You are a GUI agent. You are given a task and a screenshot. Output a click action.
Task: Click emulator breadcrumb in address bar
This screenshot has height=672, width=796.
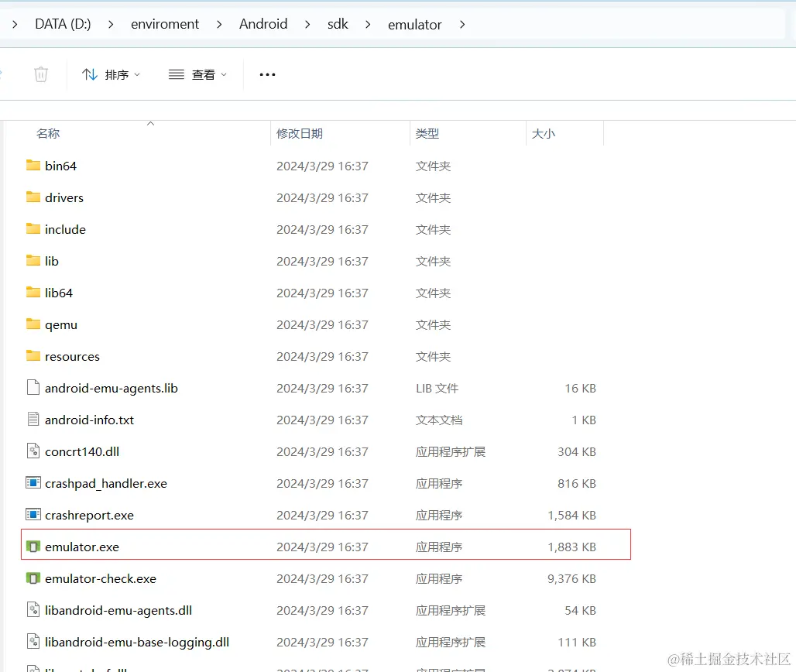[415, 24]
